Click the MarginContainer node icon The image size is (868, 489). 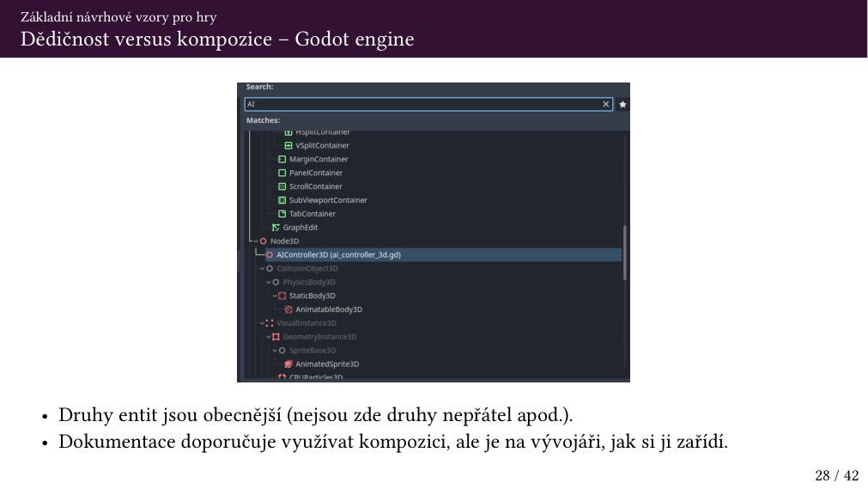(x=282, y=159)
